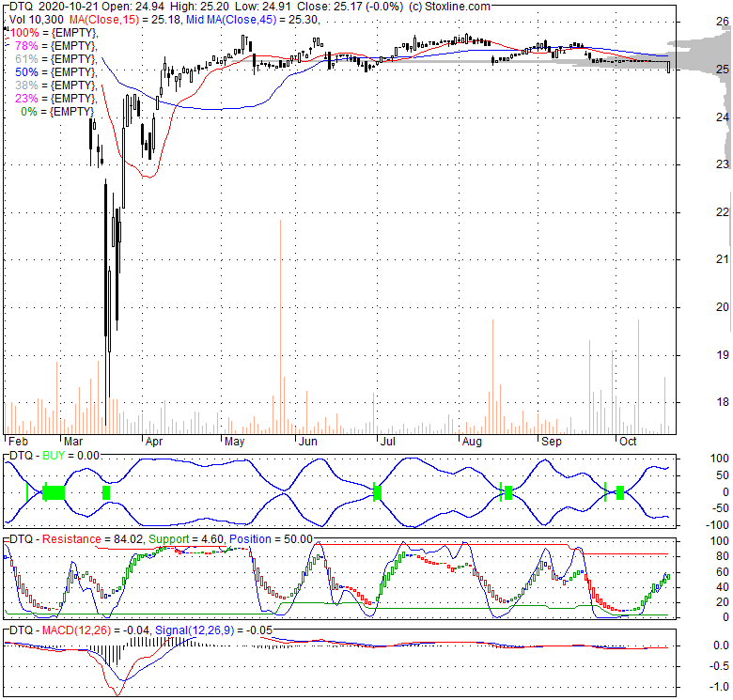
Task: Select the 'Close: 25.17' header value
Action: 328,7
